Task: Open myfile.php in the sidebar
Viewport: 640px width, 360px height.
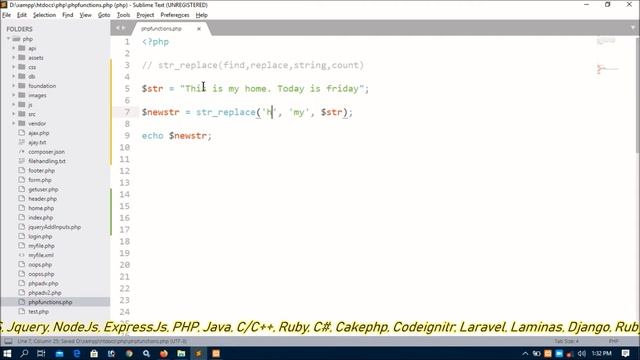Action: (41, 246)
